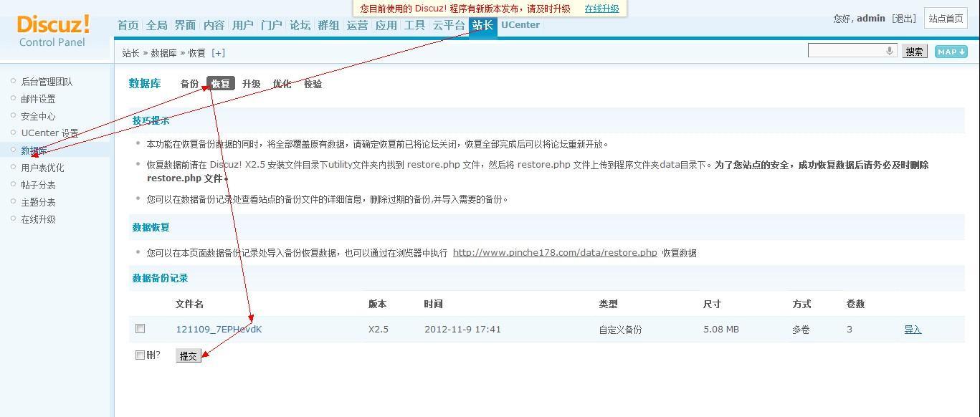Select the 校验 verification tab
980x417 pixels.
(313, 83)
